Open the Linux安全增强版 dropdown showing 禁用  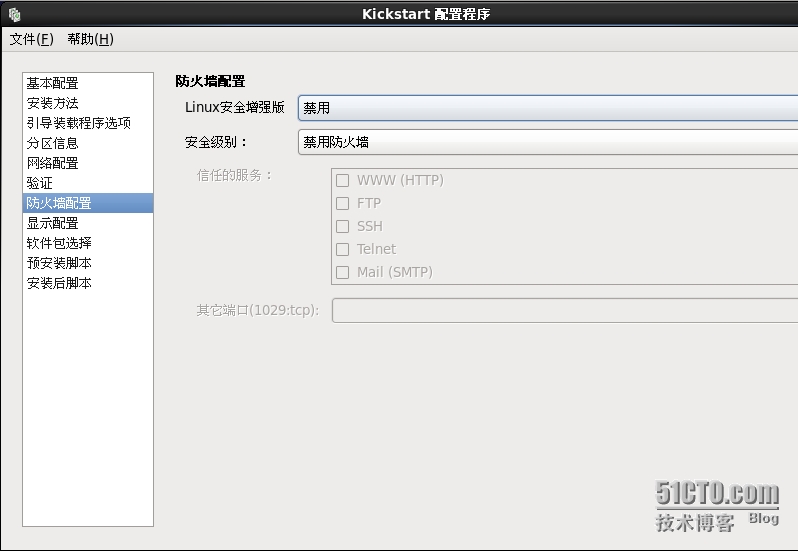click(x=548, y=108)
